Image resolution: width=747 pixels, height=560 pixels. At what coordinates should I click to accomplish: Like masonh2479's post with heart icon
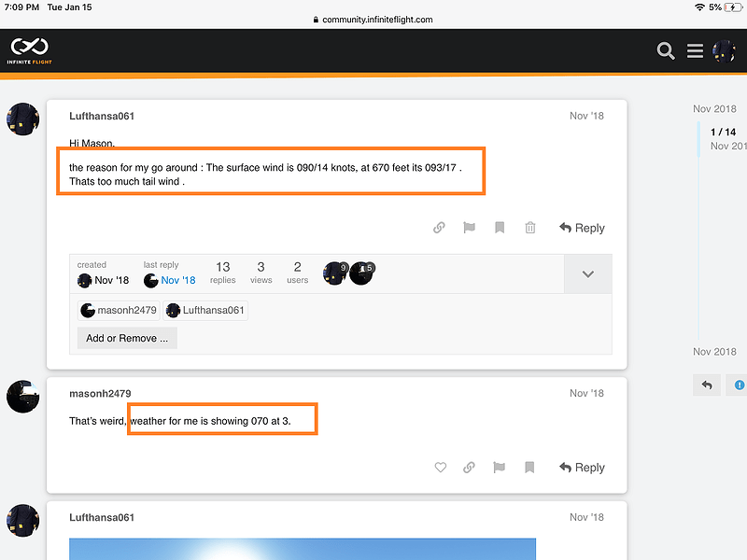(x=441, y=468)
